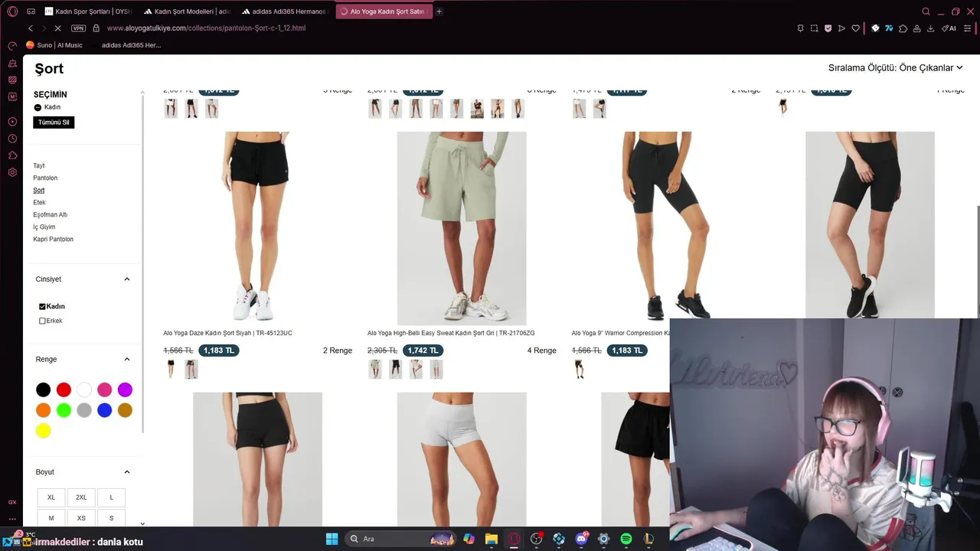This screenshot has height=551, width=980.
Task: Open File Explorer from taskbar
Action: (492, 539)
